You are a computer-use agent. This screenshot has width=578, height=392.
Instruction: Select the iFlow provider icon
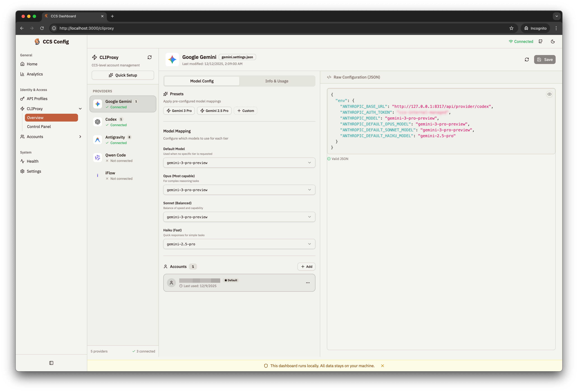[x=97, y=175]
